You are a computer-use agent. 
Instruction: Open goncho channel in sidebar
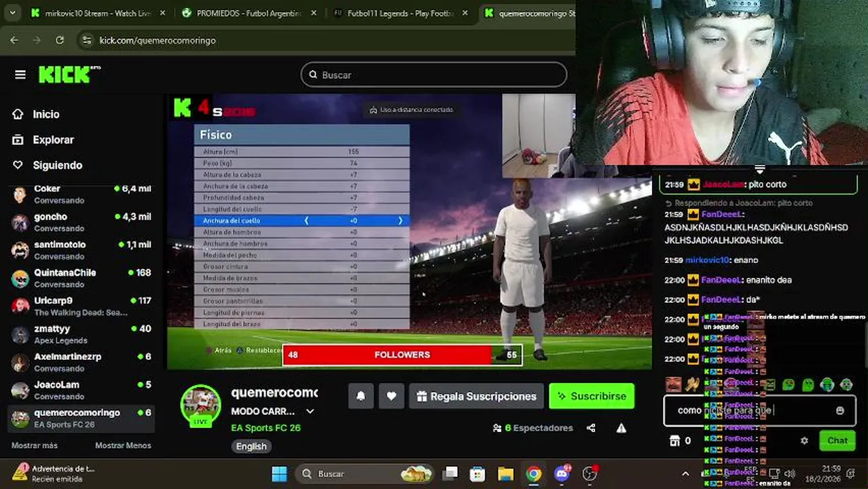click(82, 222)
